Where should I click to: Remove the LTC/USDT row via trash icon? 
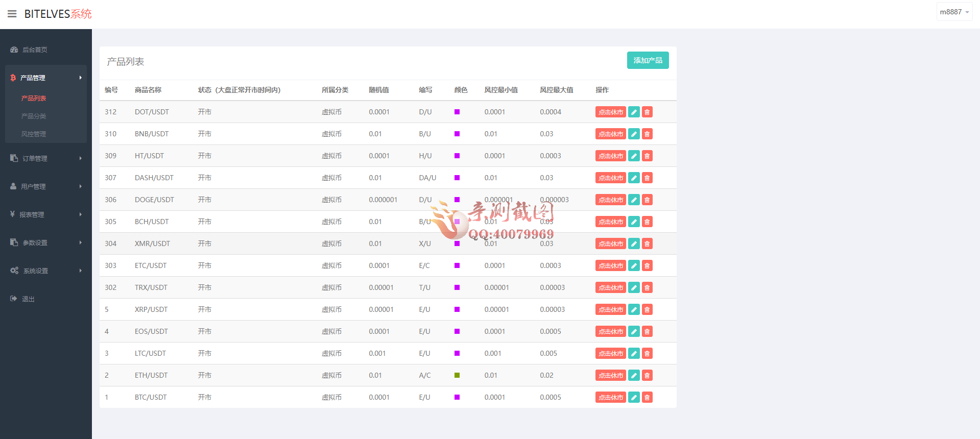[647, 354]
